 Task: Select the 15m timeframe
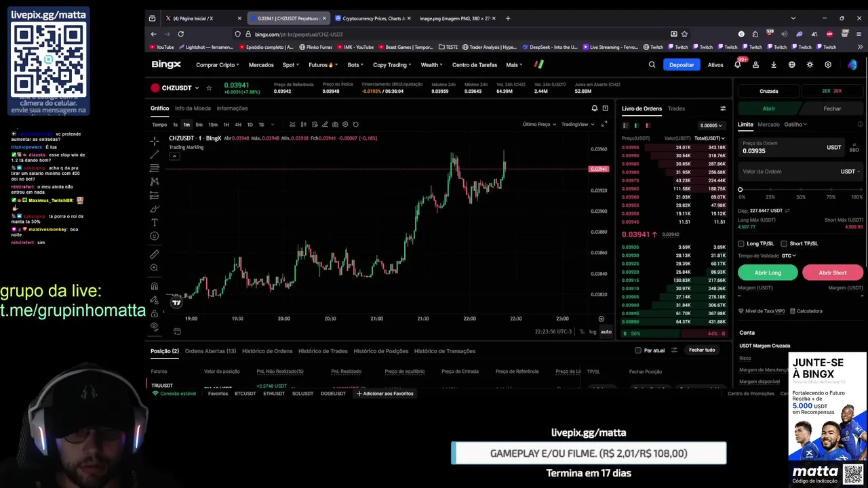point(213,125)
